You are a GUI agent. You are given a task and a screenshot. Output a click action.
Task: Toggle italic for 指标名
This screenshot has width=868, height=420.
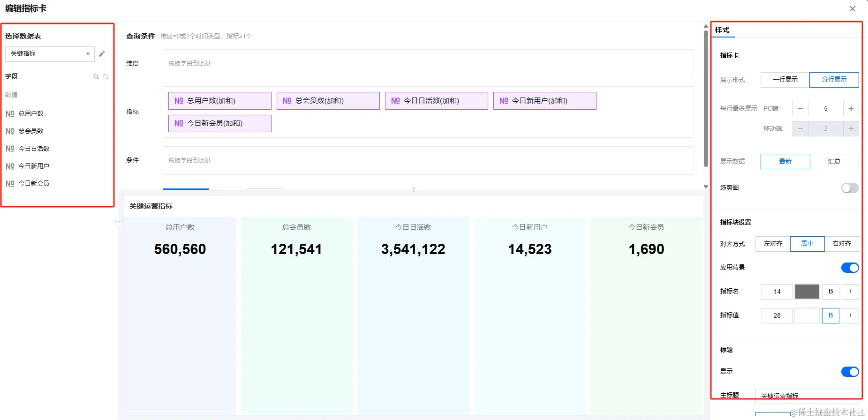tap(850, 292)
